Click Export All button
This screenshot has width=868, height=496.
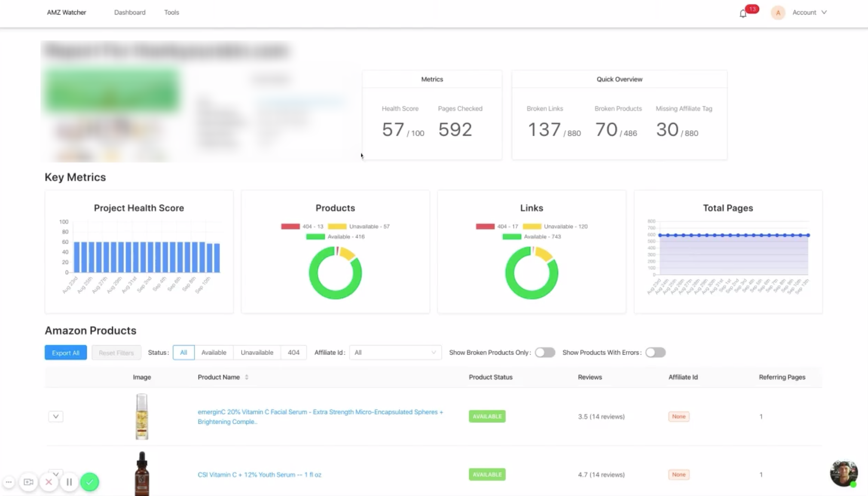click(x=66, y=352)
